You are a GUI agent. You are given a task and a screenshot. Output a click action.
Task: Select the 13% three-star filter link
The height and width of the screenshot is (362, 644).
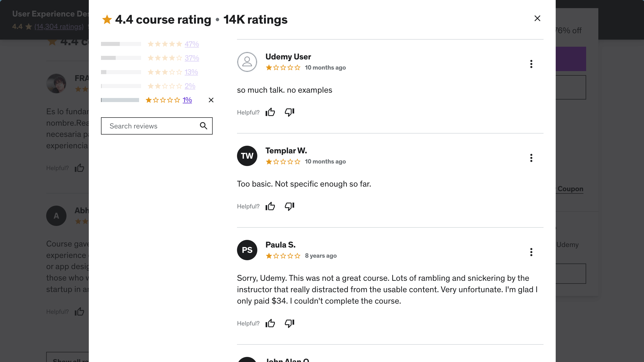coord(191,72)
